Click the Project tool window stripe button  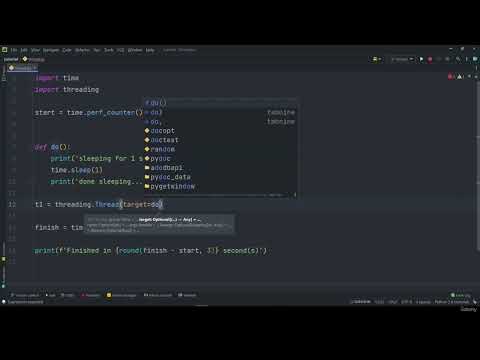[x=4, y=73]
